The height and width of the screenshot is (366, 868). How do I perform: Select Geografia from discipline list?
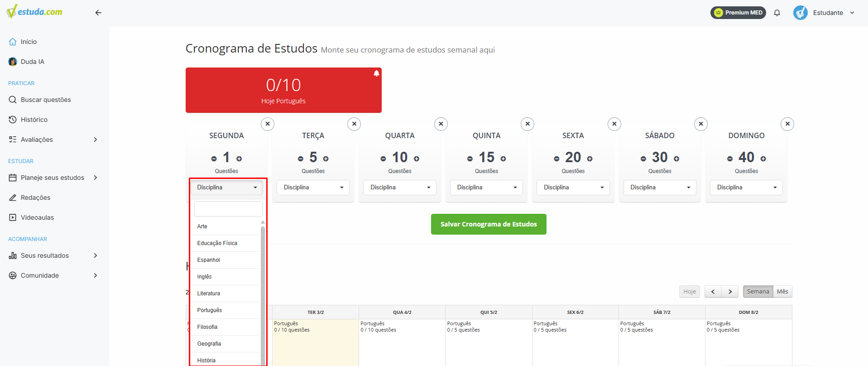pos(225,344)
